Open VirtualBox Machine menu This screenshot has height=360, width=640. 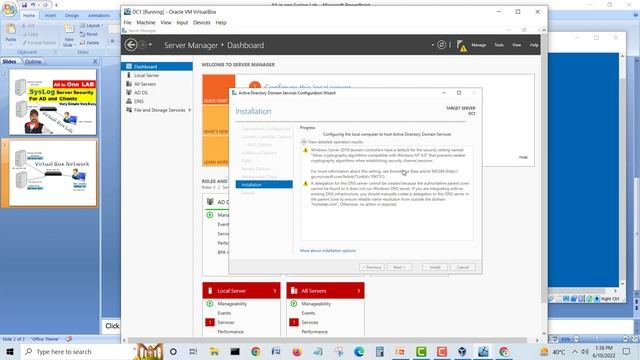point(146,22)
